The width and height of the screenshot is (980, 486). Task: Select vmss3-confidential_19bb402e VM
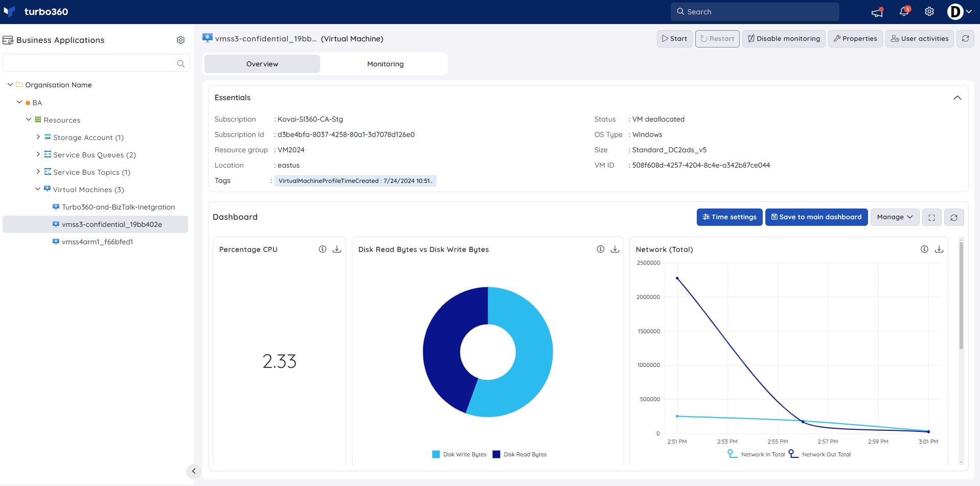(95, 224)
